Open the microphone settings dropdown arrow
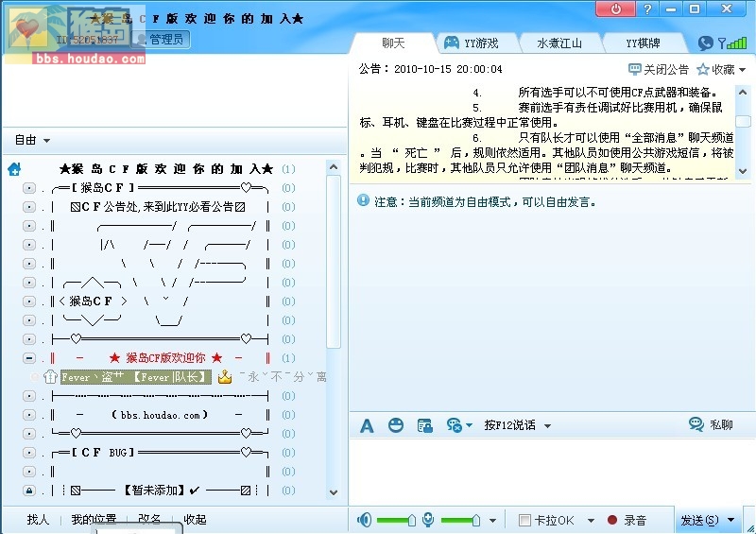 coord(492,521)
